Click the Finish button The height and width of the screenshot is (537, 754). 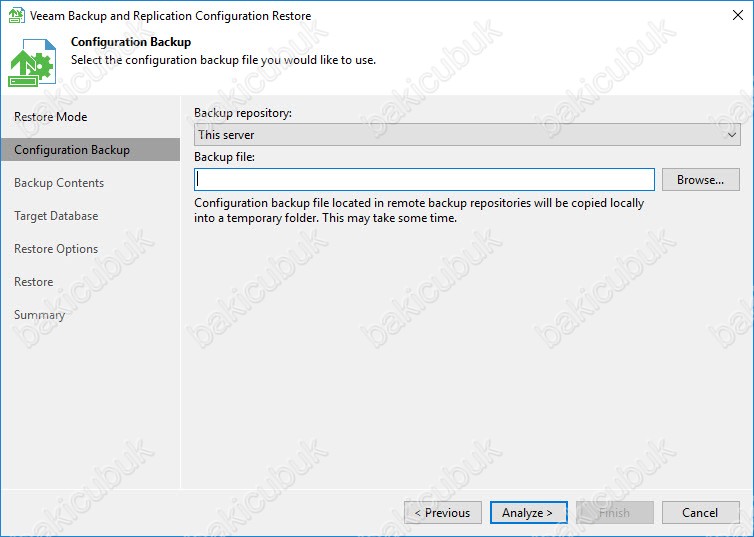point(615,513)
